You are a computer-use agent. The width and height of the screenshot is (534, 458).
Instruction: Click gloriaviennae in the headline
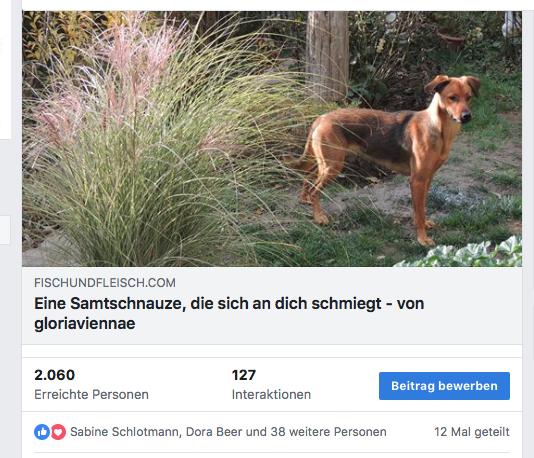tap(85, 323)
